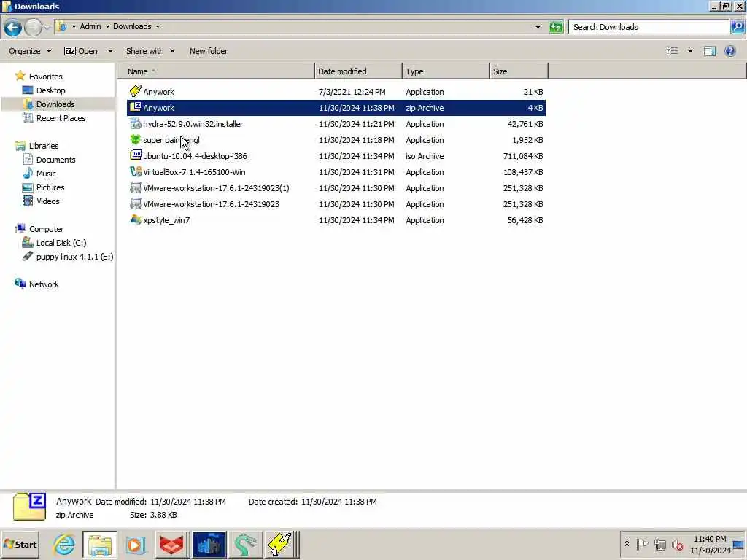Open the Start menu
Screen dimensions: 747x560
point(20,544)
